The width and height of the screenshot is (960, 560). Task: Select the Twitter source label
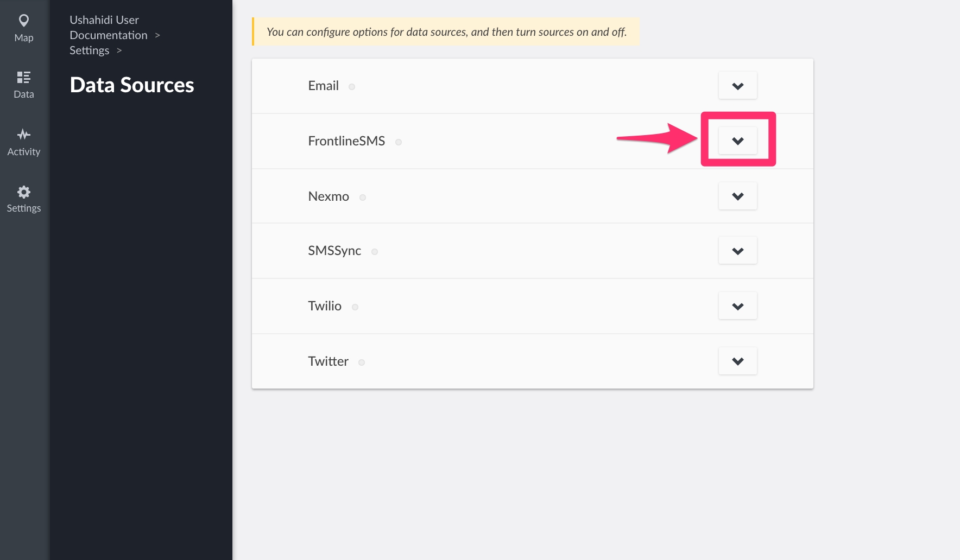tap(328, 361)
